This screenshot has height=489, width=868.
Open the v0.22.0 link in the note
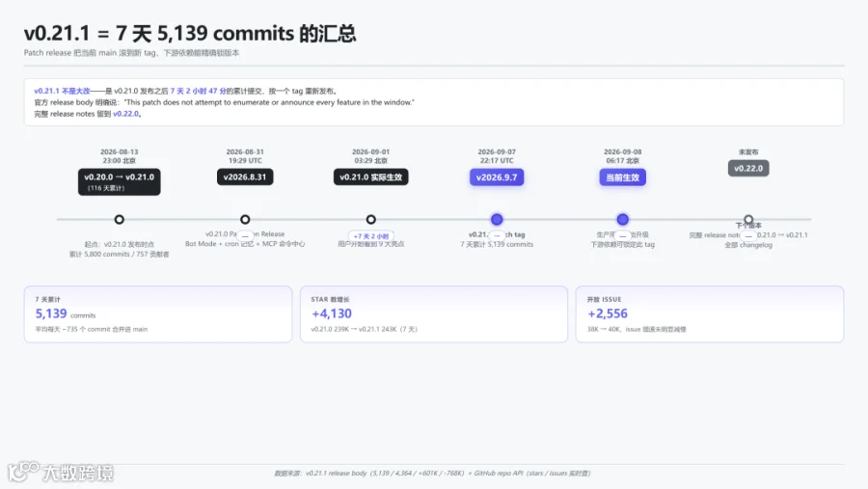(125, 114)
